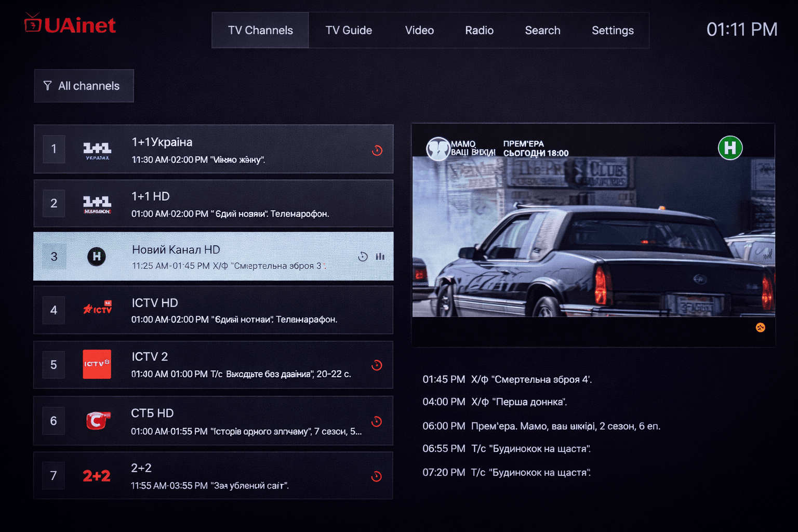Select the 01:45 PM upcoming program entry
Image resolution: width=798 pixels, height=532 pixels.
point(507,379)
